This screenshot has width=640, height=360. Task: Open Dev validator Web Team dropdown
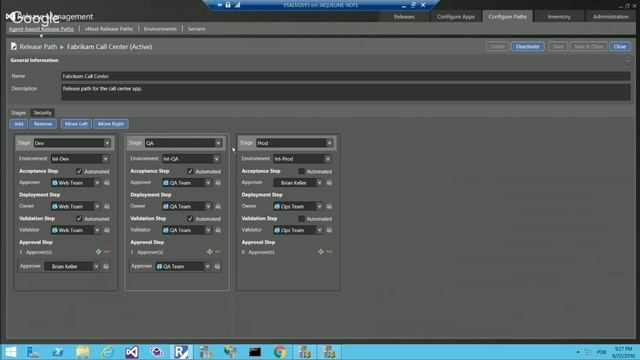point(97,230)
